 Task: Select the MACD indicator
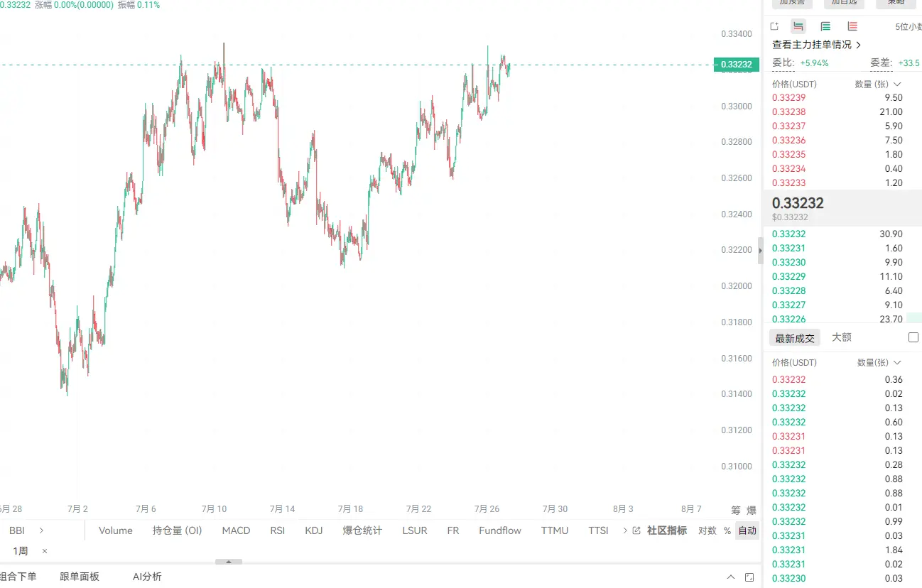[236, 530]
